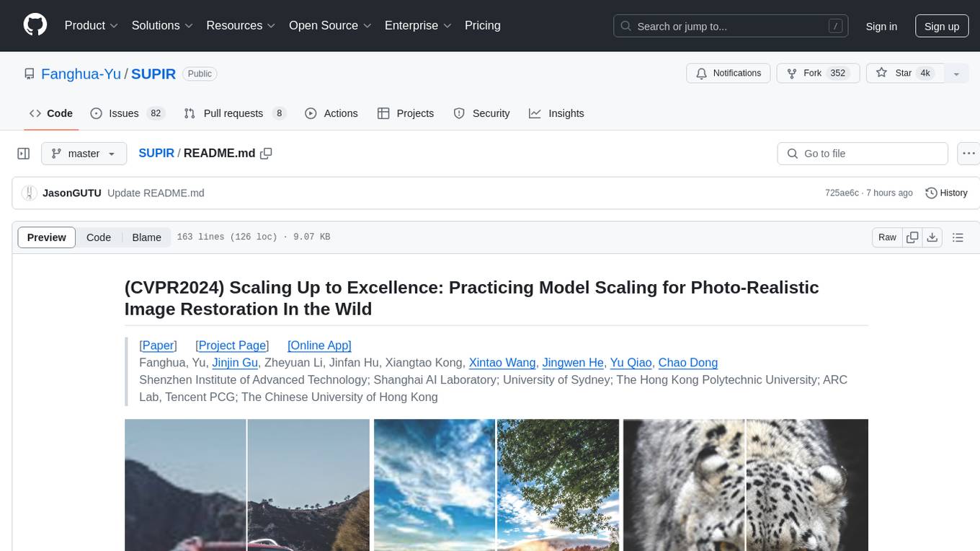Switch to the Security tab
Screen dimensions: 980x551
tap(482, 113)
